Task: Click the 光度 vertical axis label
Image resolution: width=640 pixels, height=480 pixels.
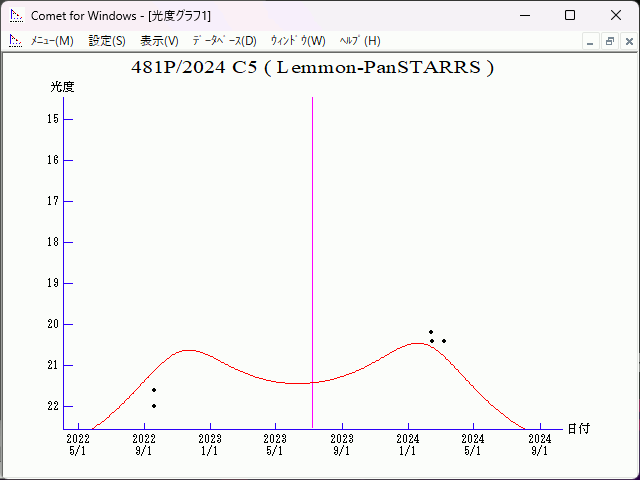Action: 62,87
